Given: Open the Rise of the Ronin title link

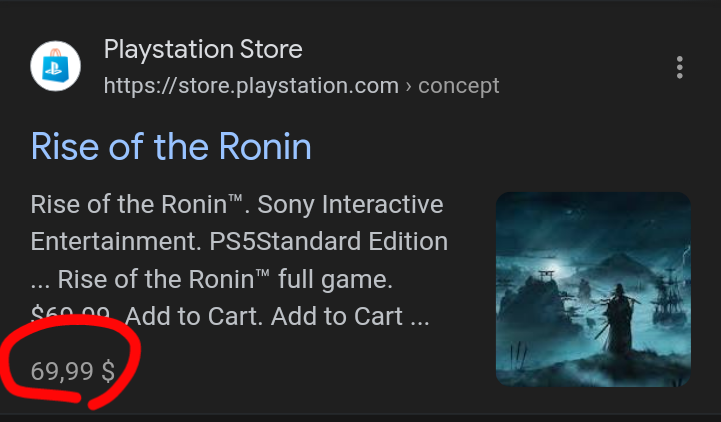Looking at the screenshot, I should point(171,147).
